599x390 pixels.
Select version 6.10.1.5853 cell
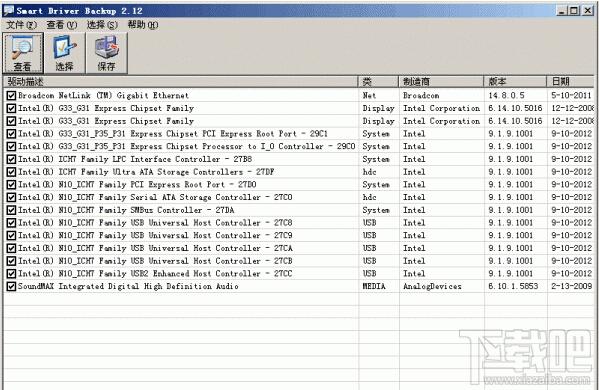513,286
